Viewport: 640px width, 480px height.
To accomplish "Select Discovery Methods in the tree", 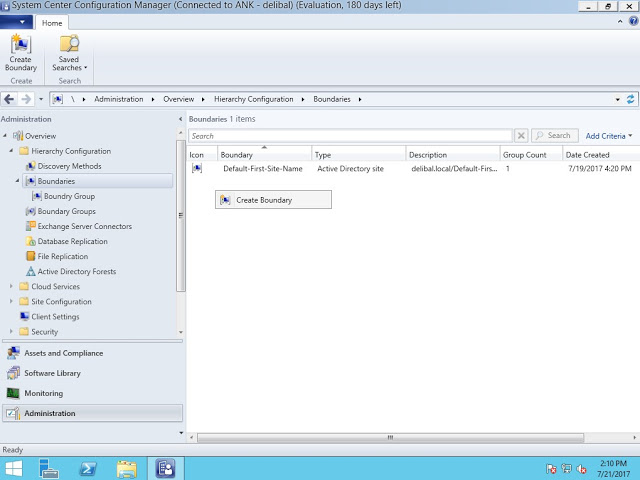I will tap(69, 166).
